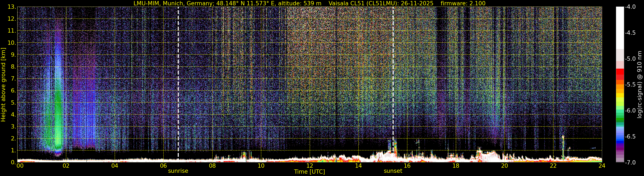Click the '9.' height tick label
Viewport: 644px width, 176px height.
click(13, 55)
